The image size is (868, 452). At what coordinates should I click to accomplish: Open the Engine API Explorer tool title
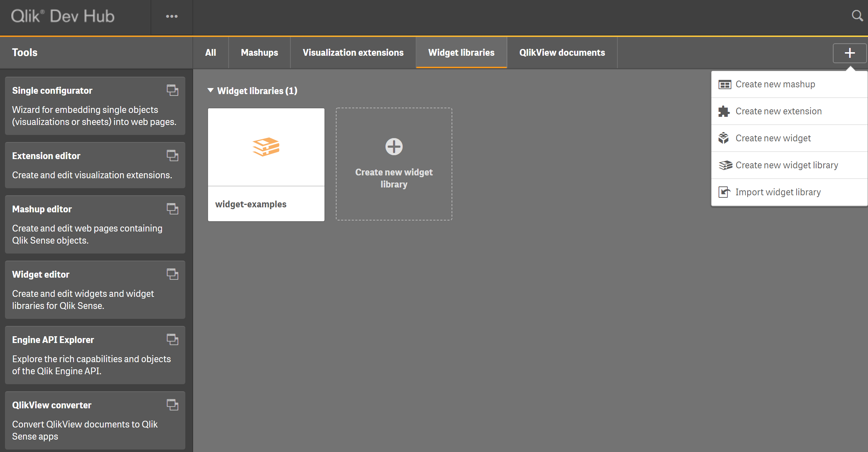click(x=53, y=340)
